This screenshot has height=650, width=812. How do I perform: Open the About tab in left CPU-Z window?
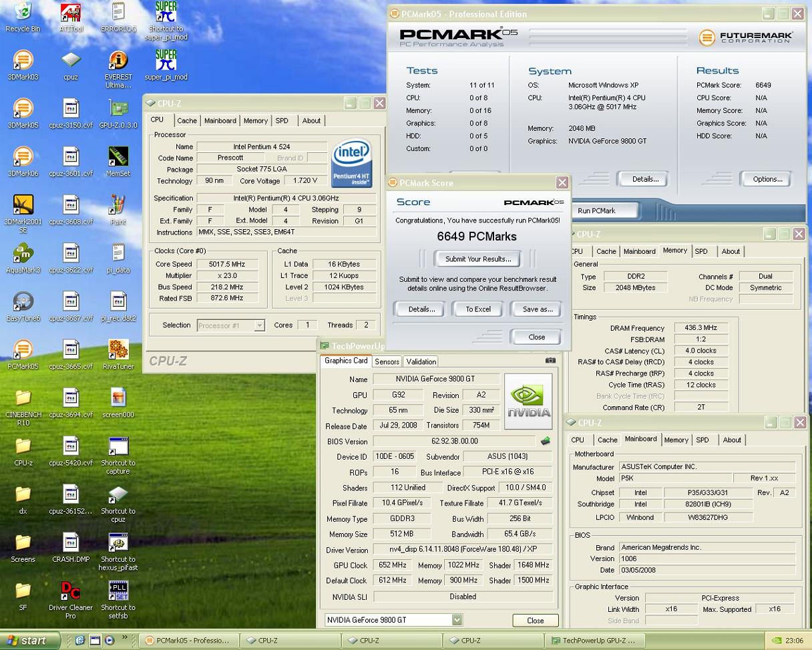pyautogui.click(x=311, y=121)
